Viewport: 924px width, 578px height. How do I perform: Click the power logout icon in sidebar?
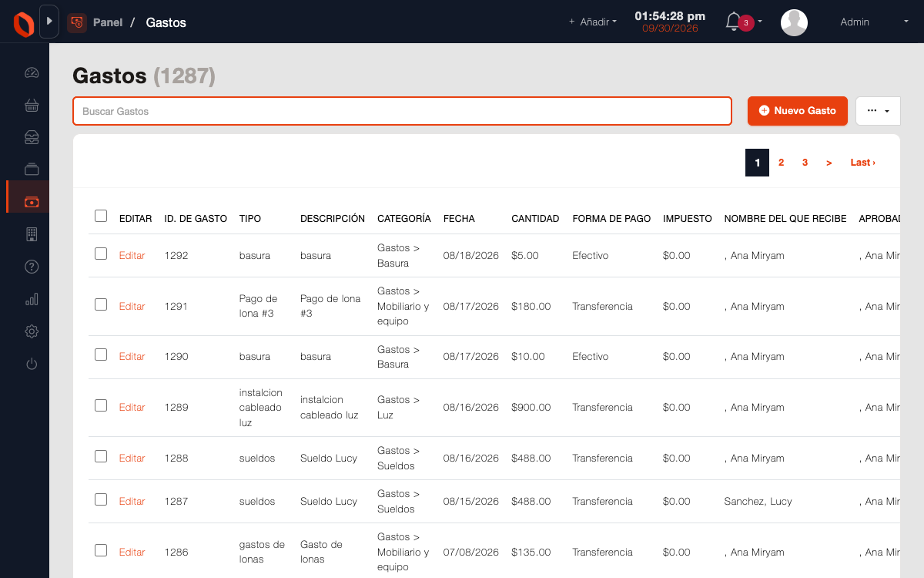point(32,364)
